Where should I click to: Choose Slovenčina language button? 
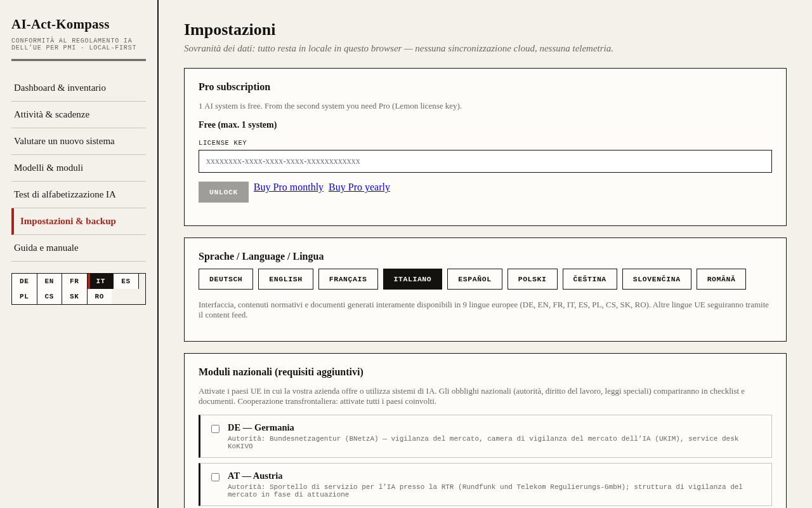pyautogui.click(x=657, y=279)
